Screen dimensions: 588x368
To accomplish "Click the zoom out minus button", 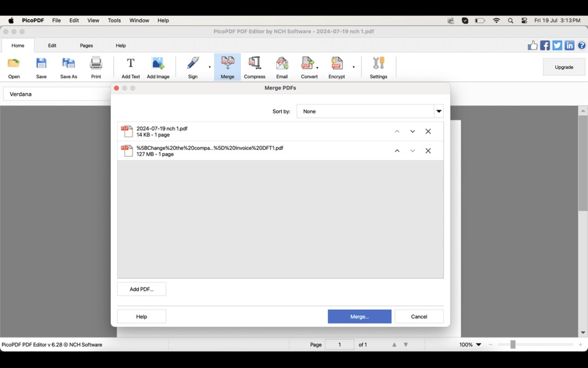I will [x=490, y=344].
